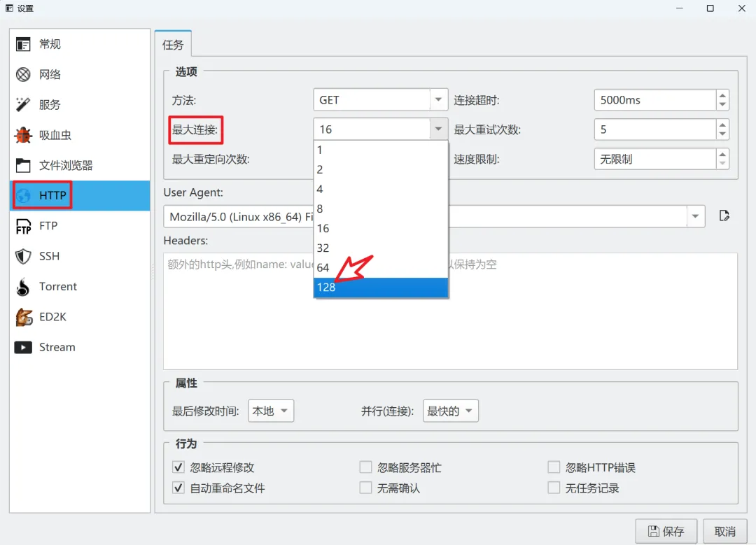Open the 最后修改时间 dropdown
Screen dimensions: 756x545
(x=271, y=411)
